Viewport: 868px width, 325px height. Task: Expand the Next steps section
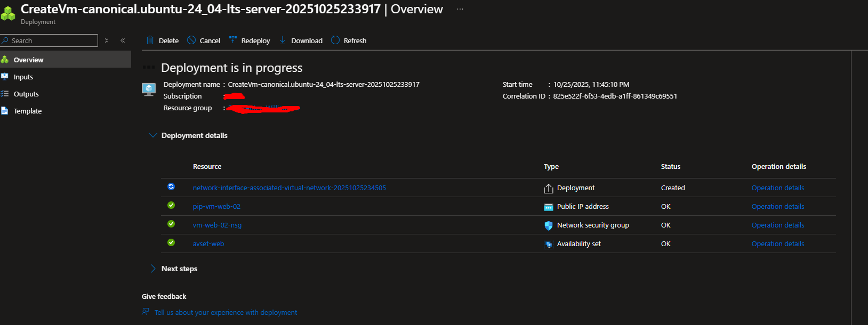153,269
